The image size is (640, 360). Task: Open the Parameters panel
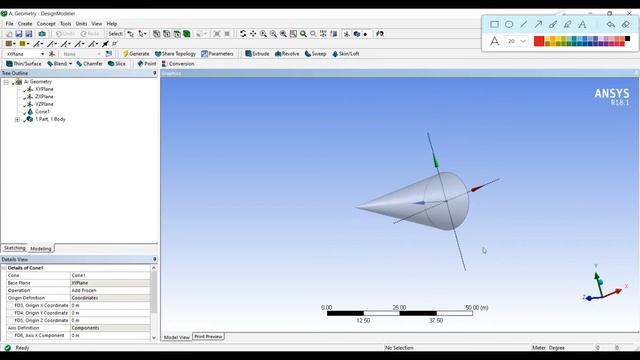pos(217,54)
